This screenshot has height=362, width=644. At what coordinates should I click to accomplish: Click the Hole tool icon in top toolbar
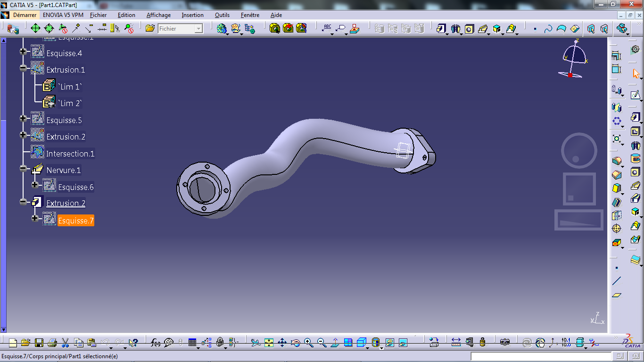pyautogui.click(x=469, y=29)
